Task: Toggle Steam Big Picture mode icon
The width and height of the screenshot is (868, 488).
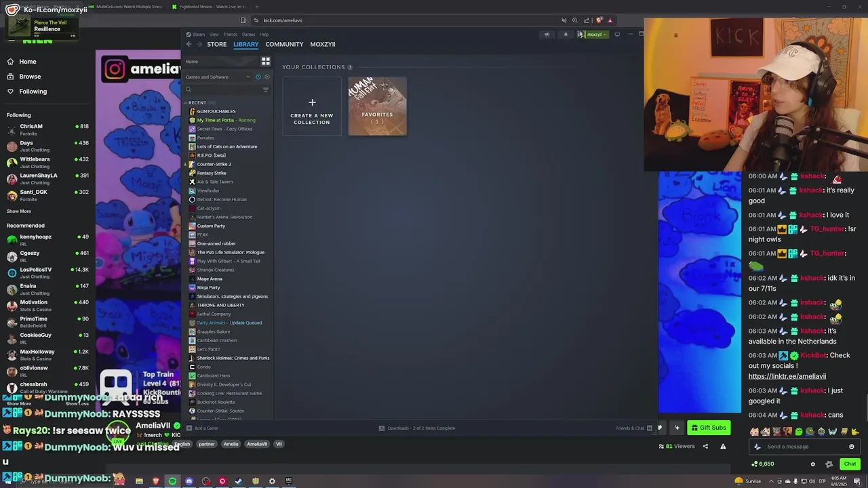Action: 617,35
